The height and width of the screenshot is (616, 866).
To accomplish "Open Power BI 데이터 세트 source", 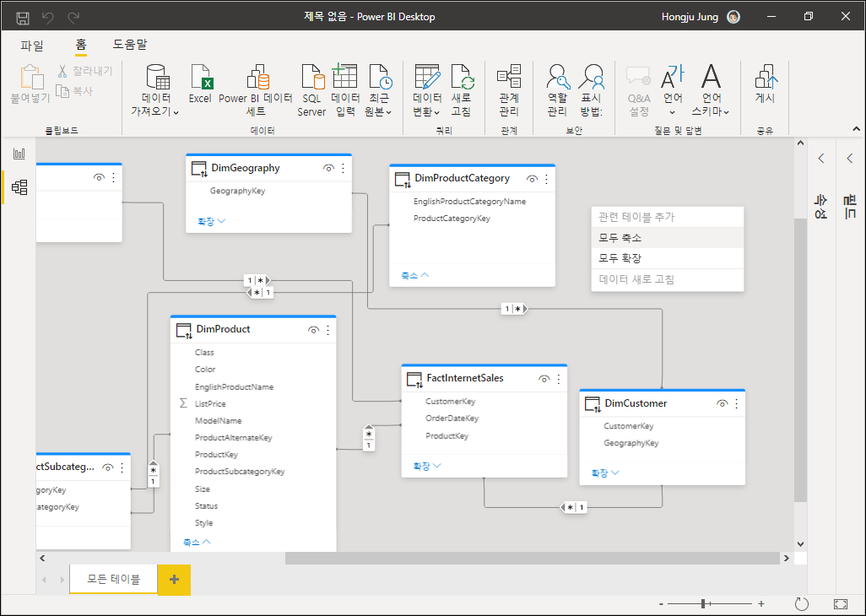I will click(256, 89).
